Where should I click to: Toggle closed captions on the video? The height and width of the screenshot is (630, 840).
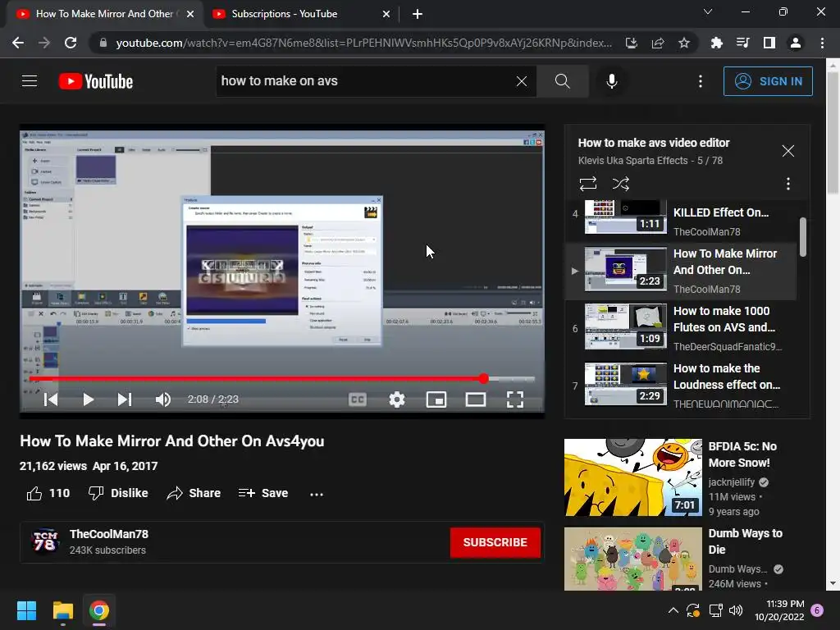(x=358, y=399)
